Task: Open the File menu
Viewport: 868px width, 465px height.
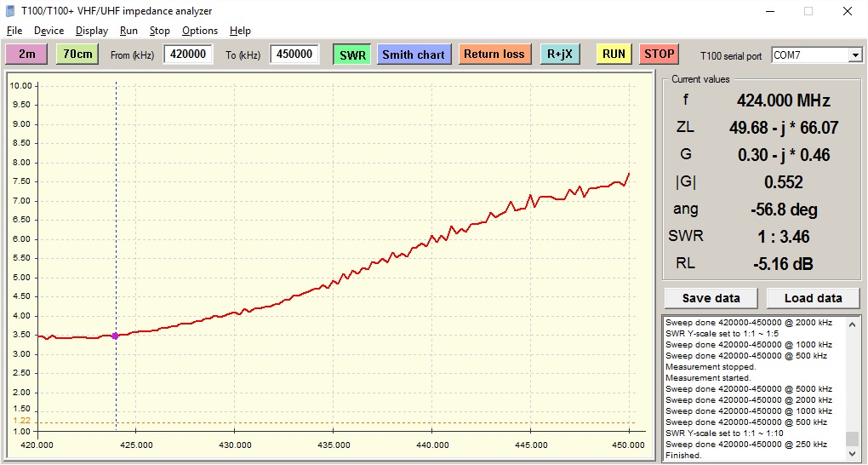Action: coord(14,31)
